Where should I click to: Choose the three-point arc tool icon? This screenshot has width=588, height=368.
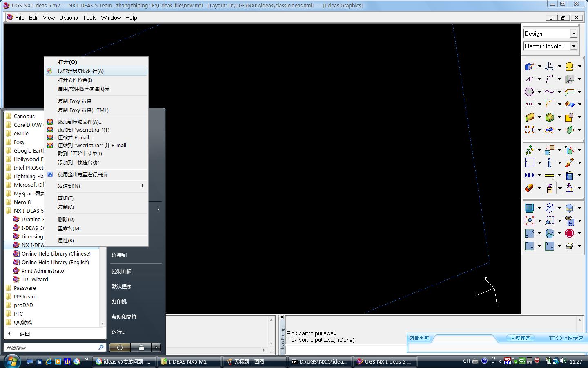pyautogui.click(x=550, y=79)
